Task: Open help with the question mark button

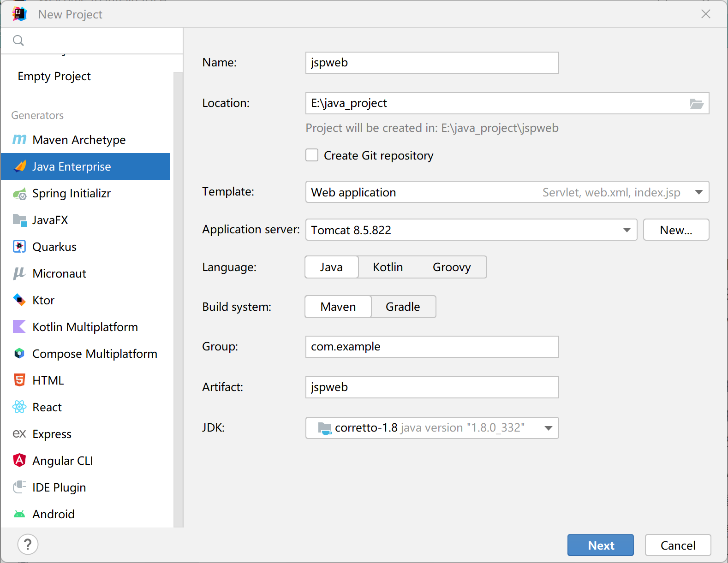Action: [x=28, y=545]
